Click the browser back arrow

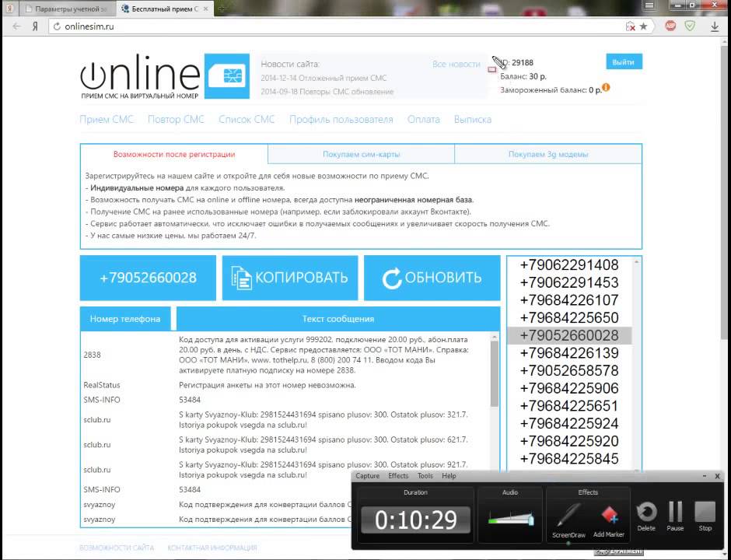click(x=17, y=26)
